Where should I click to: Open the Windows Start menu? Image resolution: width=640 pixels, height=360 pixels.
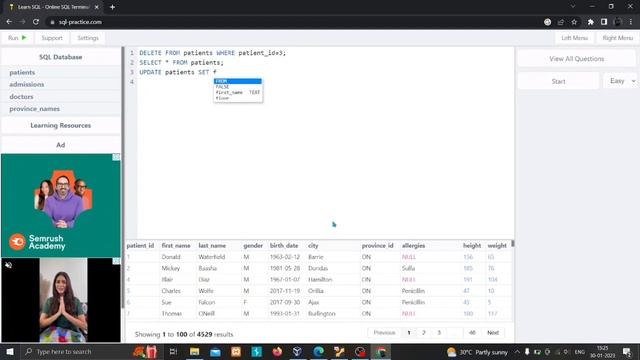(x=10, y=351)
